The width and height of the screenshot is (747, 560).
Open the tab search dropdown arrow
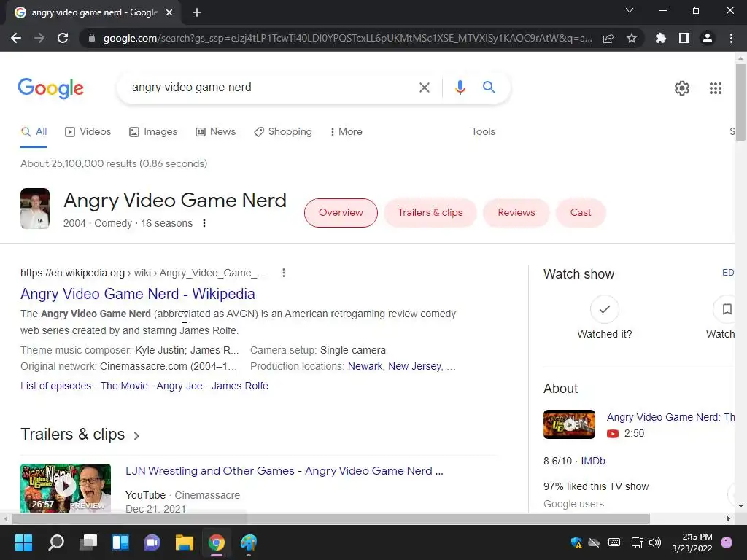[630, 10]
